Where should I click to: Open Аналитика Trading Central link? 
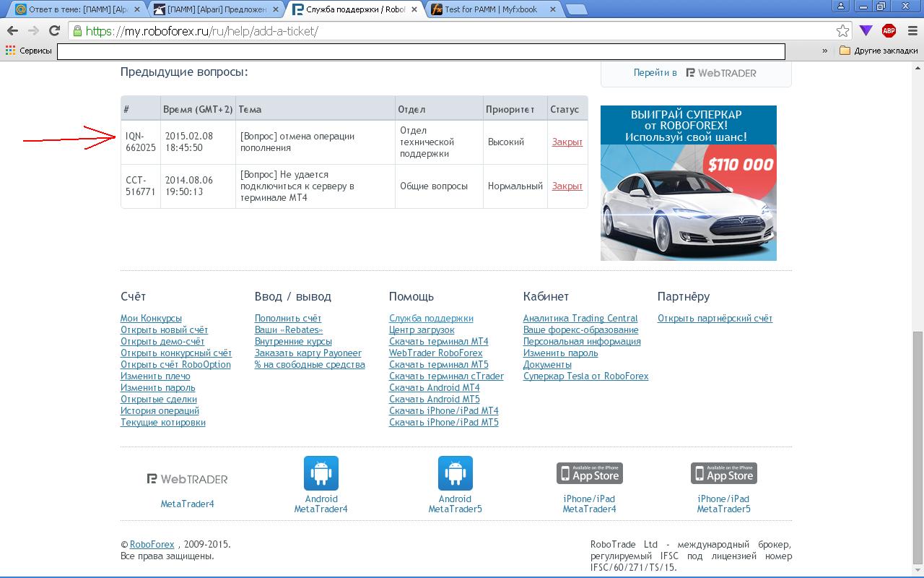pyautogui.click(x=580, y=319)
